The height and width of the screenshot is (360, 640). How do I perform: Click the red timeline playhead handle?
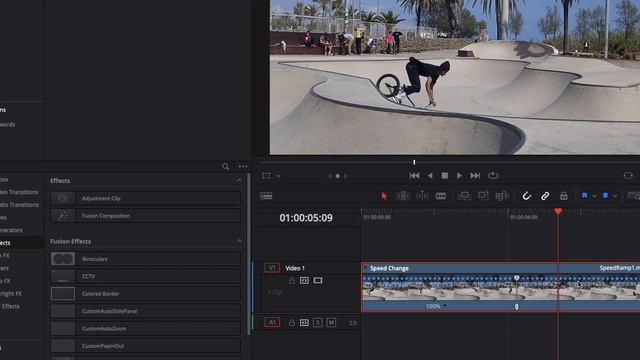(x=558, y=211)
